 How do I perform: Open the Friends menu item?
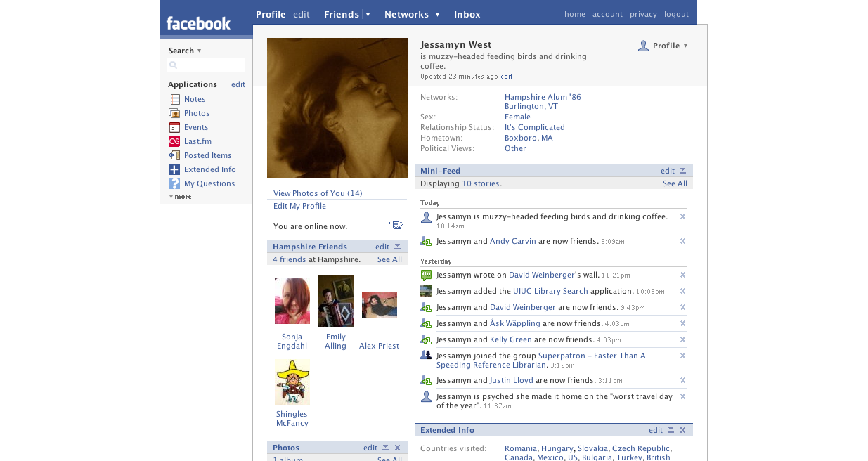click(342, 14)
